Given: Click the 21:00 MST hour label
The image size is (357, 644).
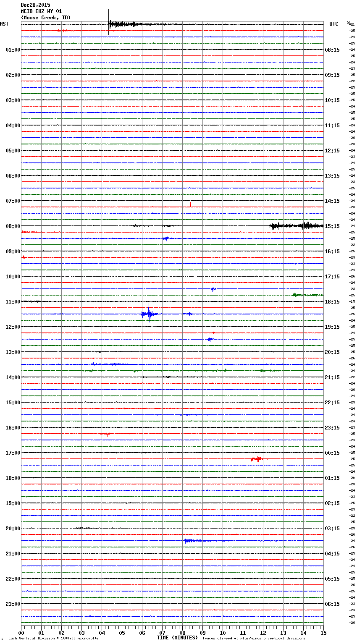Looking at the screenshot, I should [x=13, y=553].
